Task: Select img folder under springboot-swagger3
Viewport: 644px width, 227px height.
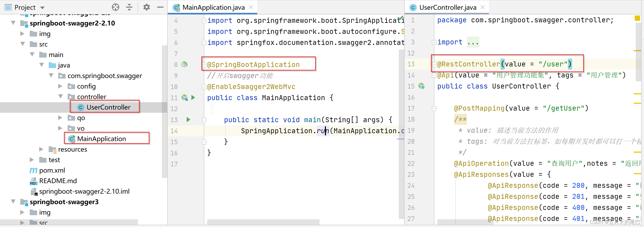Action: click(x=40, y=212)
